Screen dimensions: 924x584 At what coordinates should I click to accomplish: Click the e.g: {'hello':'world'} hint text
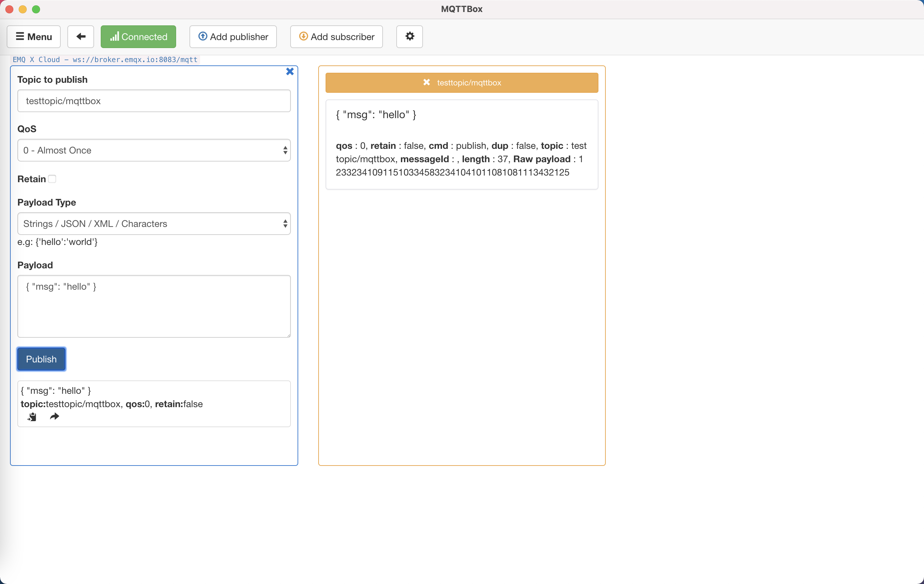58,242
